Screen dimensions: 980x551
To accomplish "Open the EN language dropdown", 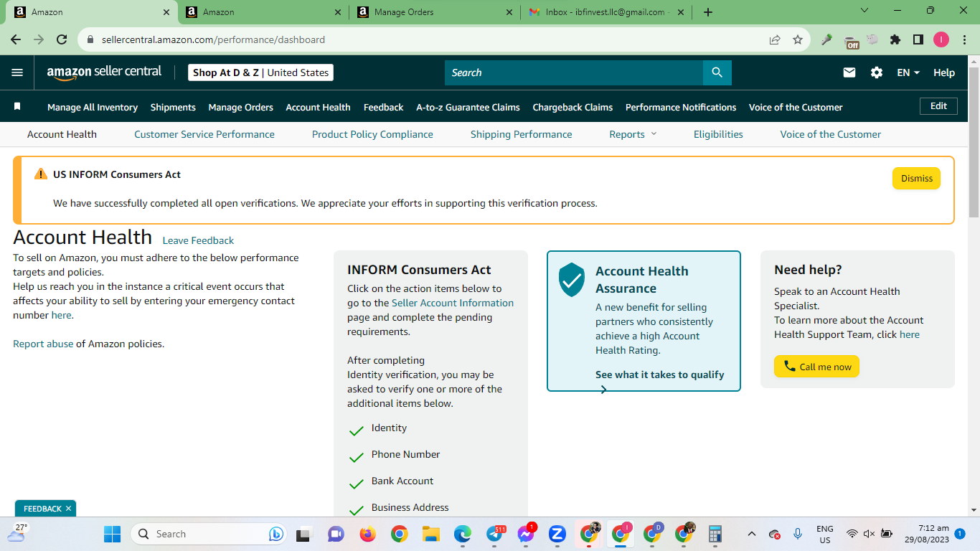I will (908, 72).
